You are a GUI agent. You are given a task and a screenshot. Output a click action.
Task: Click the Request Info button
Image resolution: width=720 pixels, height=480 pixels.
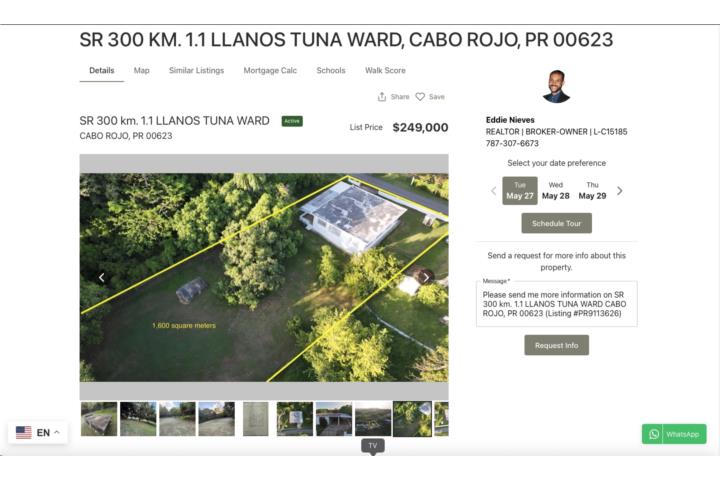coord(557,345)
